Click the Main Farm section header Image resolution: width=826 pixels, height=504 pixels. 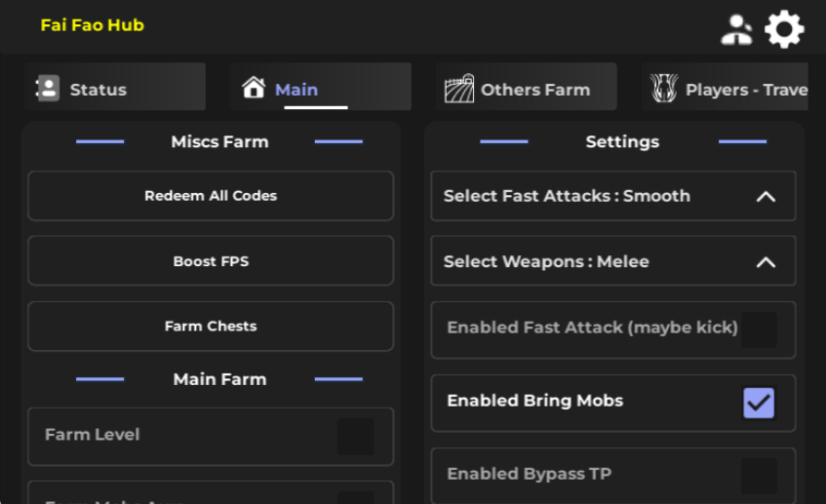pos(219,379)
